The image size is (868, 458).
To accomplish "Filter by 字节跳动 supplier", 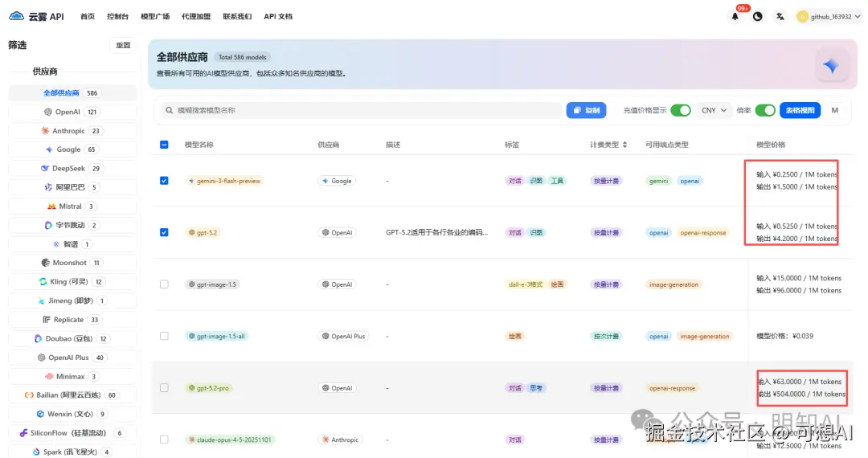I will [72, 225].
